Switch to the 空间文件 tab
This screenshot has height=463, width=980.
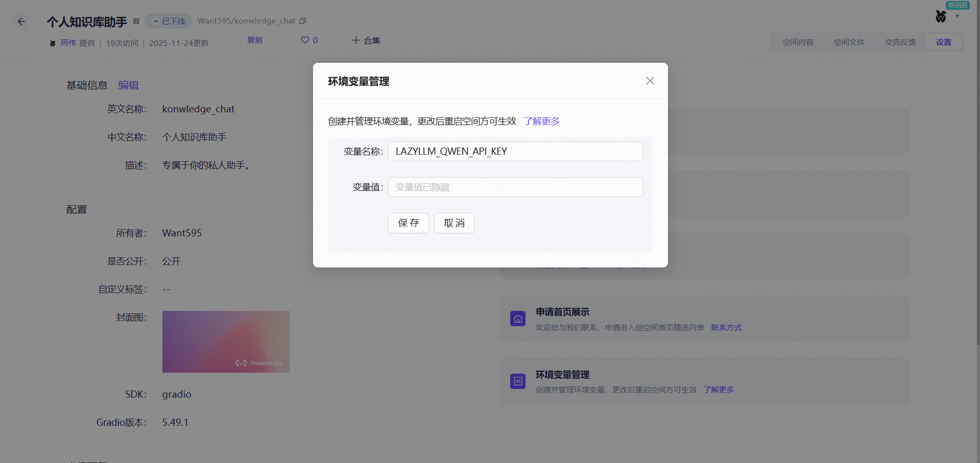[849, 42]
